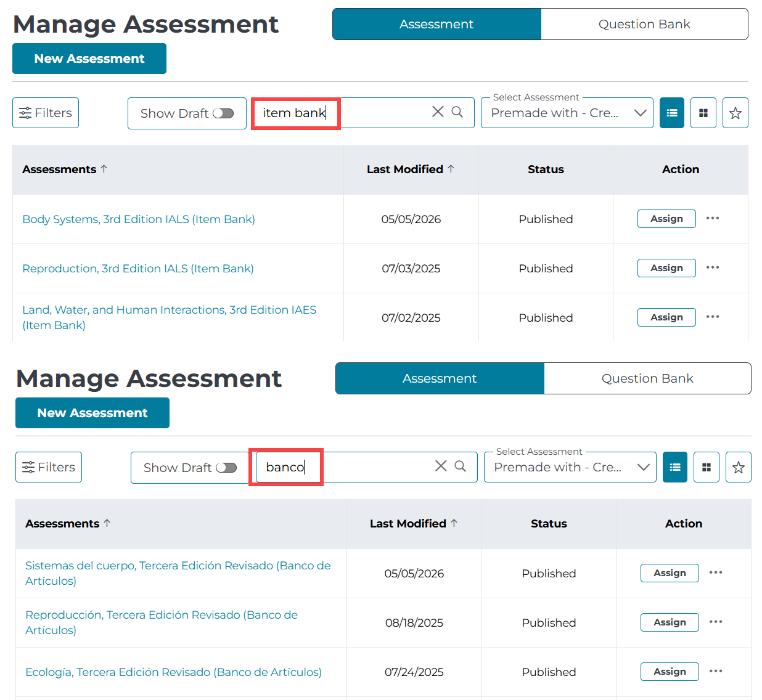Viewport: 762px width, 700px height.
Task: Assign the Ecología, Tercera Edición assessment
Action: pos(670,672)
